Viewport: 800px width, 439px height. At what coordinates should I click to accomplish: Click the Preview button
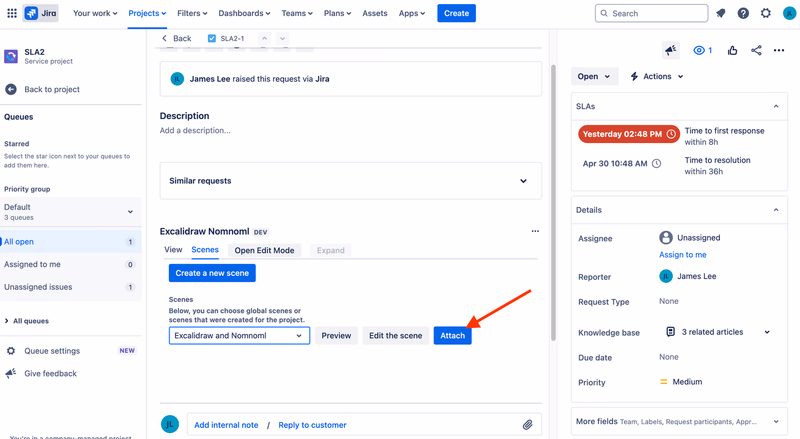pyautogui.click(x=336, y=335)
